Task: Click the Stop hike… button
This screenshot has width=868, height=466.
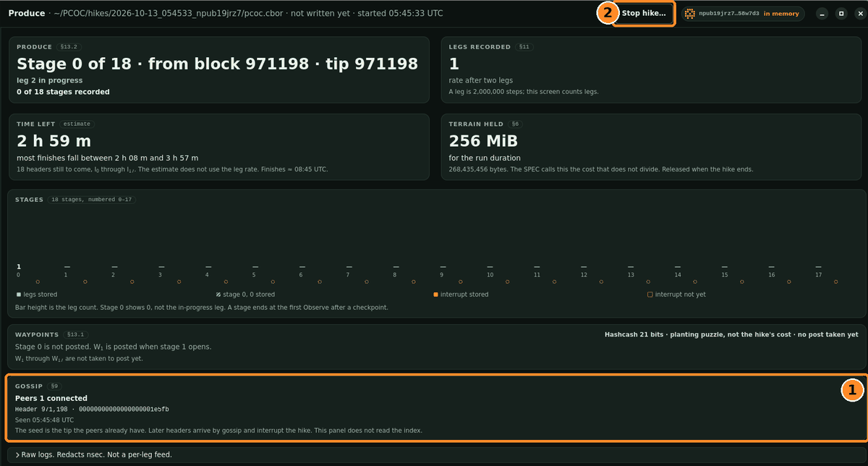Action: [x=644, y=14]
